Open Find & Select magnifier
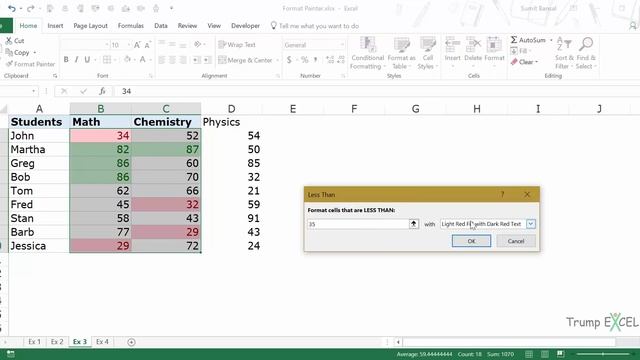Image resolution: width=640 pixels, height=360 pixels. click(586, 53)
